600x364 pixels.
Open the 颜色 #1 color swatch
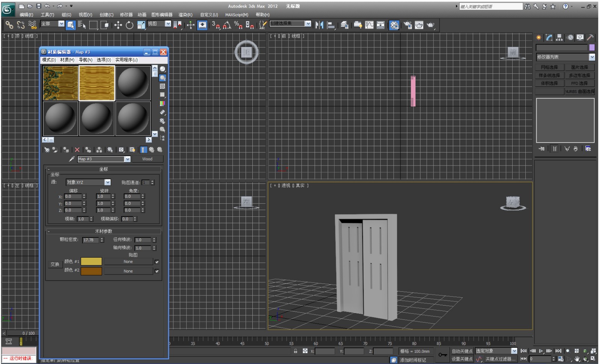(x=91, y=261)
